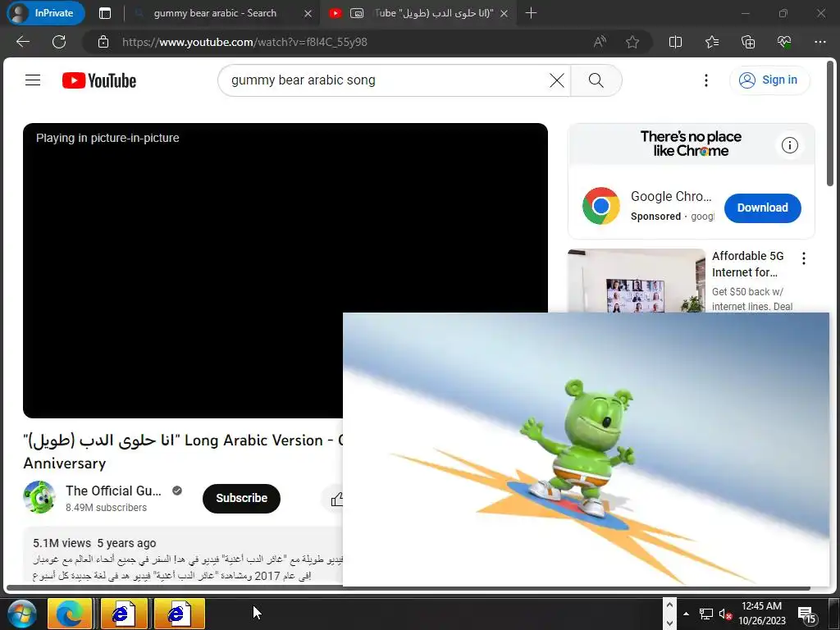
Task: Click the Google Chrome ad logo
Action: pyautogui.click(x=601, y=206)
